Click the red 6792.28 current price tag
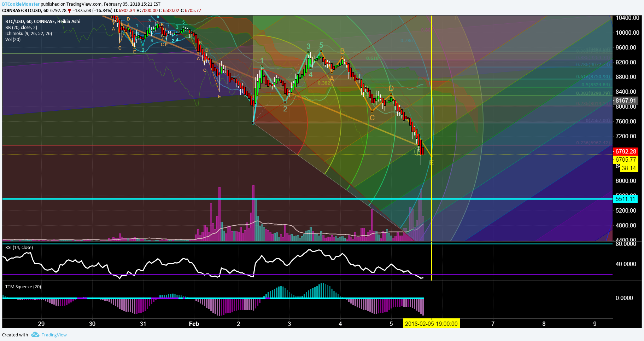644x341 pixels. tap(626, 151)
